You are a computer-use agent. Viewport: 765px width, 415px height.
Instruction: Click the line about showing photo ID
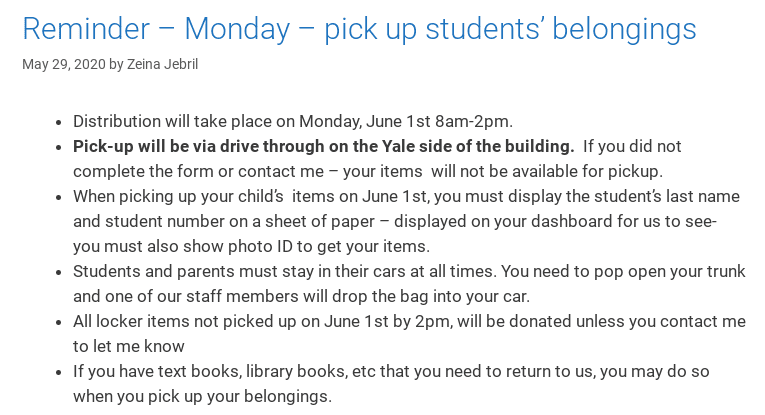251,246
